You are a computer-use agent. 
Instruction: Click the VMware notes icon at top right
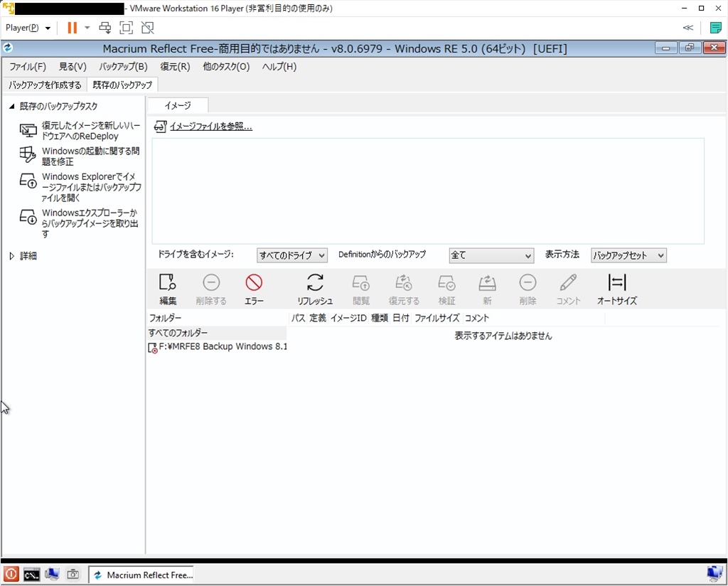[716, 28]
